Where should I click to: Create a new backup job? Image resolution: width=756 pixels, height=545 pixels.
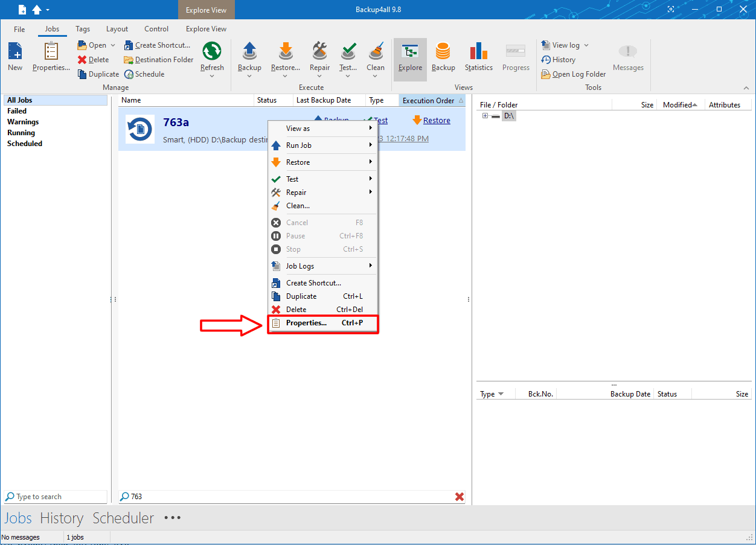coord(14,57)
